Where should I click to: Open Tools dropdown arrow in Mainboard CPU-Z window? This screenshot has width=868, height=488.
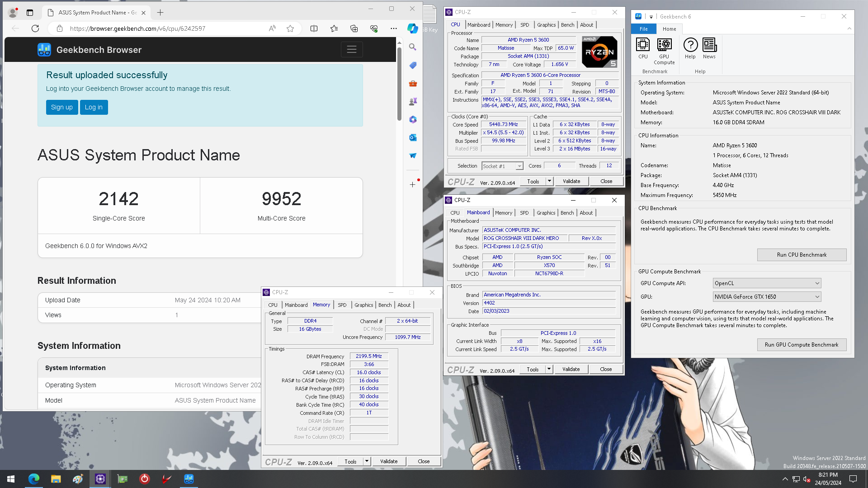[x=549, y=369]
